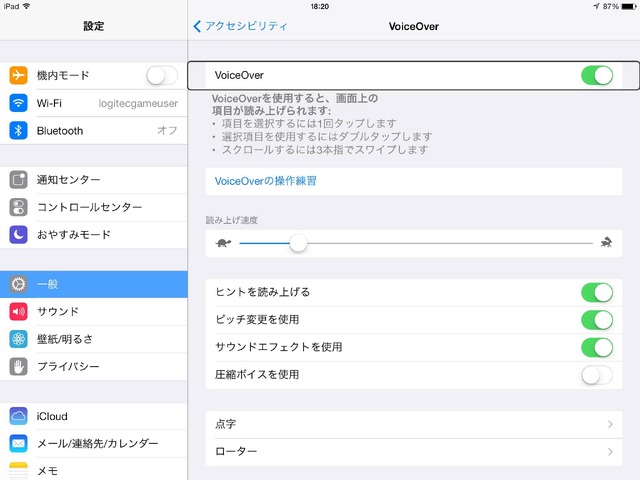Tap the 18:20 clock

click(x=320, y=7)
